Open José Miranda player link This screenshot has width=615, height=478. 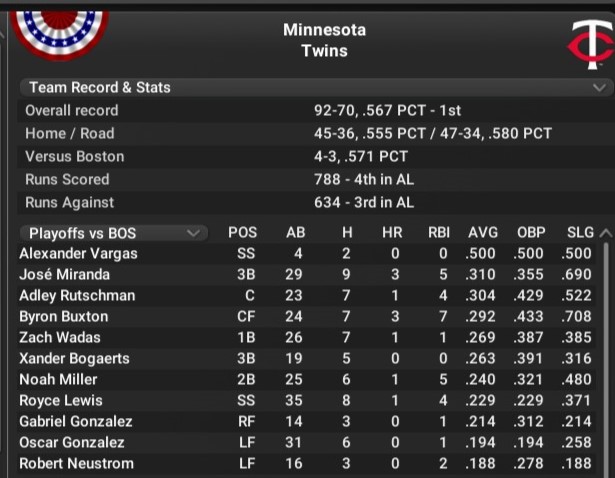click(64, 275)
